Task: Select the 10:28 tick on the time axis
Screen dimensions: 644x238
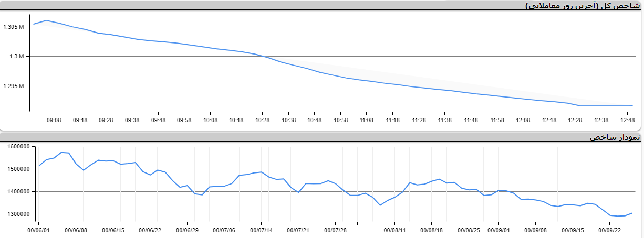Action: tap(262, 120)
